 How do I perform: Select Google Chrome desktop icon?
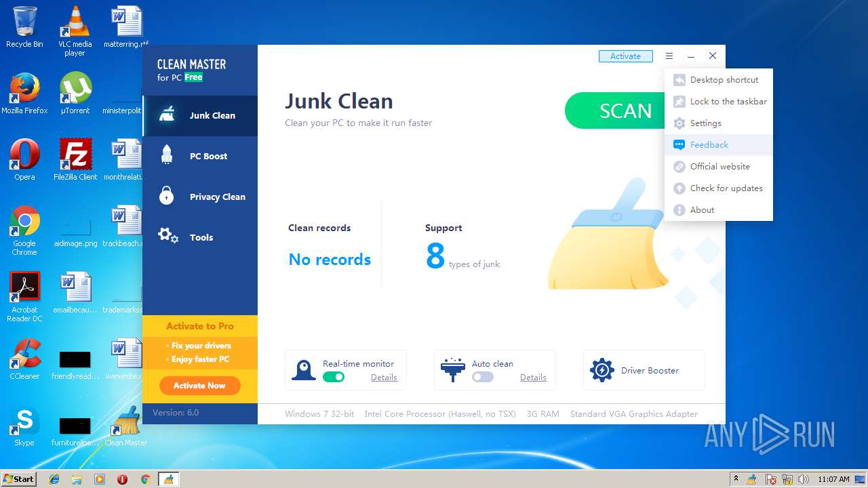click(x=24, y=230)
